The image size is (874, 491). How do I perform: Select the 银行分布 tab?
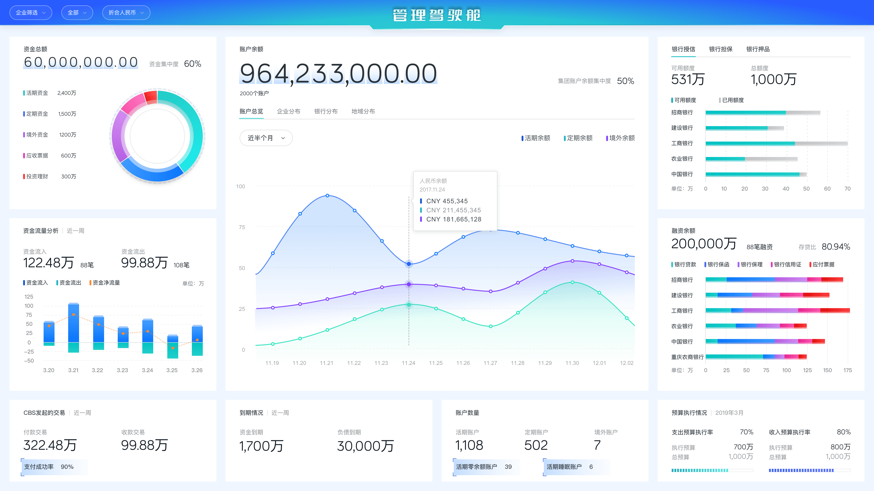click(x=326, y=112)
